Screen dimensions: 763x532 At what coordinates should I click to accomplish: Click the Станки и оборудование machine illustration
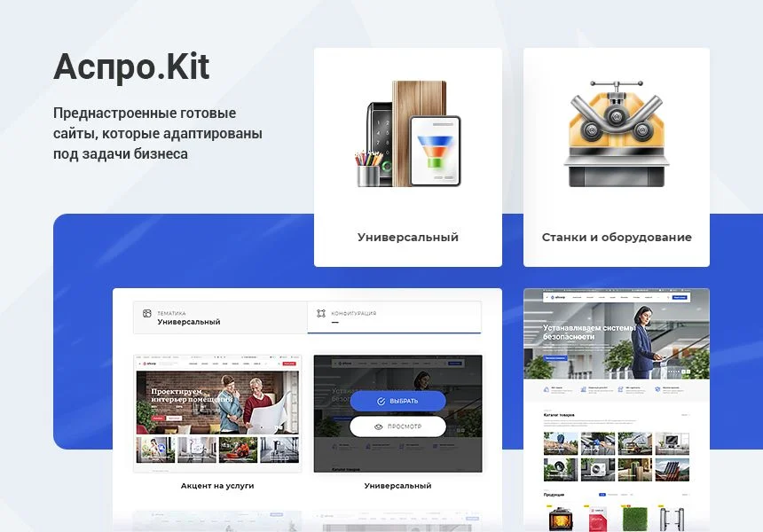pos(616,133)
